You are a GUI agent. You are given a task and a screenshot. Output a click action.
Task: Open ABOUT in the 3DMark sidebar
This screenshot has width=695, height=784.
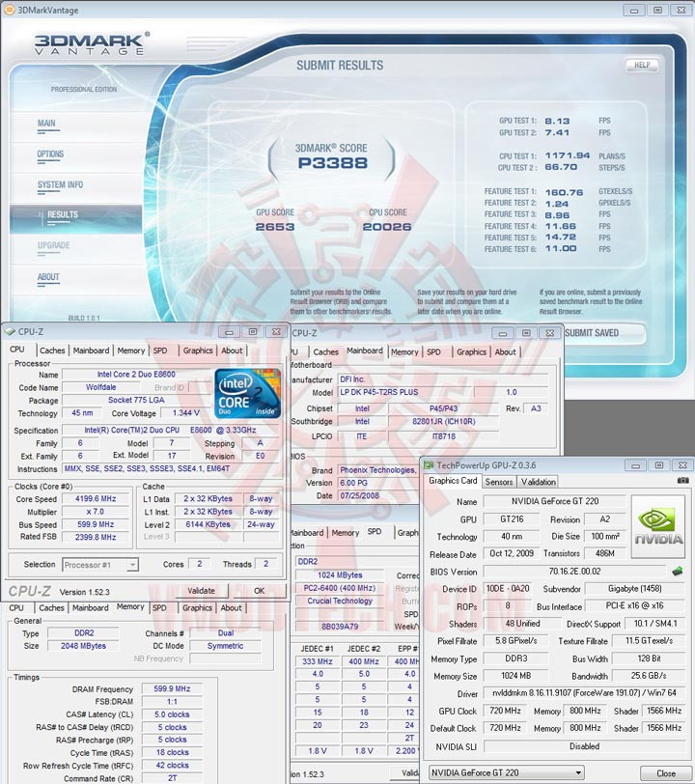click(x=48, y=277)
